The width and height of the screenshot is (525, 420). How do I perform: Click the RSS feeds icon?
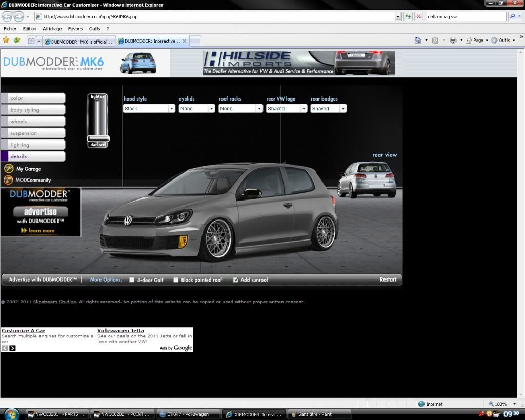(x=435, y=41)
